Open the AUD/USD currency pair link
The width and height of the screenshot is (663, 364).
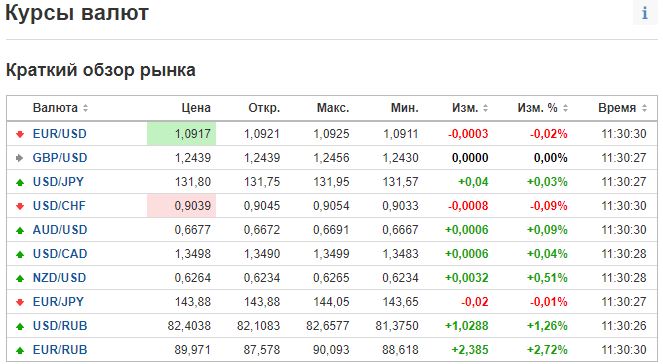click(x=60, y=230)
